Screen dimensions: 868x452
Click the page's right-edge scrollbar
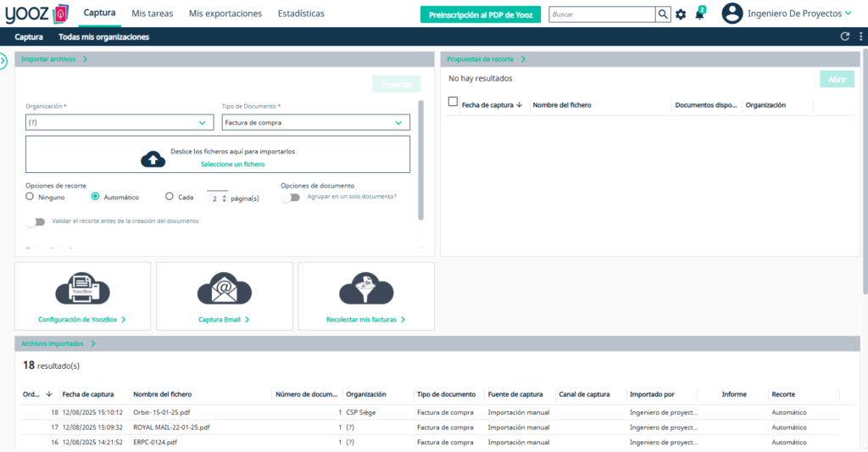point(865,171)
